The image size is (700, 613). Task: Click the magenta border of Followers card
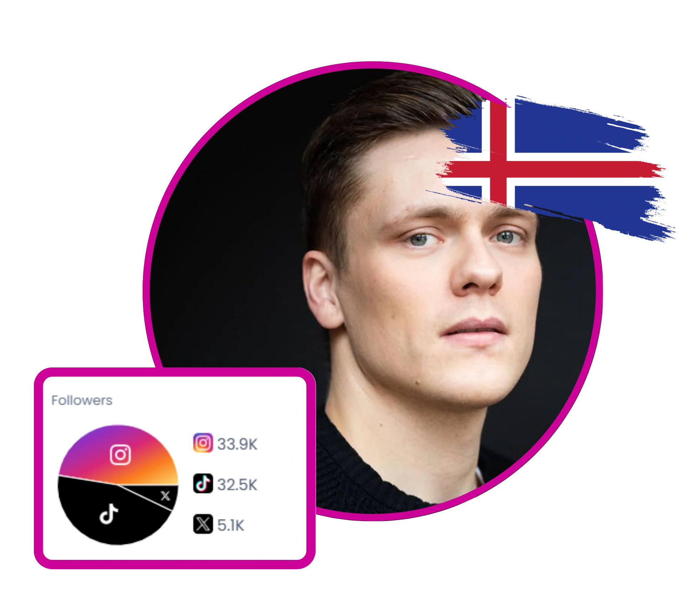click(x=175, y=372)
